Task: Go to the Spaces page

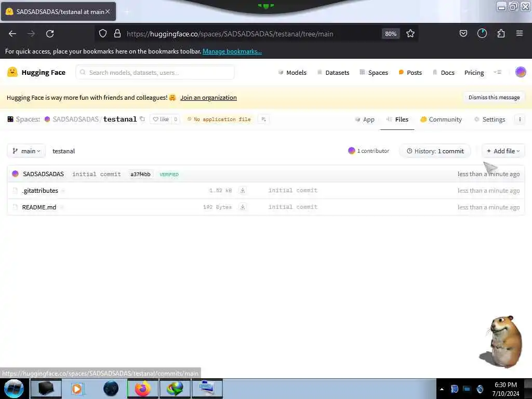Action: pos(374,73)
